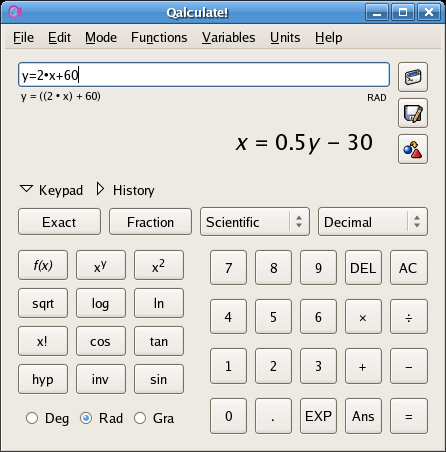Click the plus + button
The height and width of the screenshot is (452, 446).
tap(363, 366)
